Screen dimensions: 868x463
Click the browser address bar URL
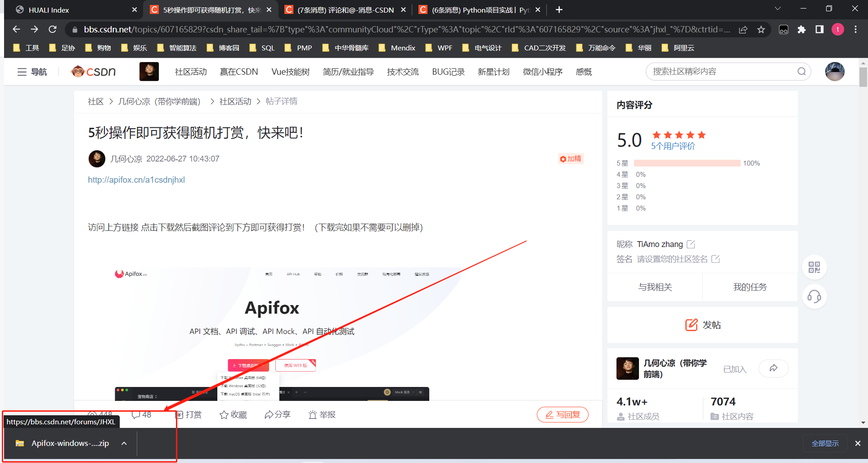(407, 30)
